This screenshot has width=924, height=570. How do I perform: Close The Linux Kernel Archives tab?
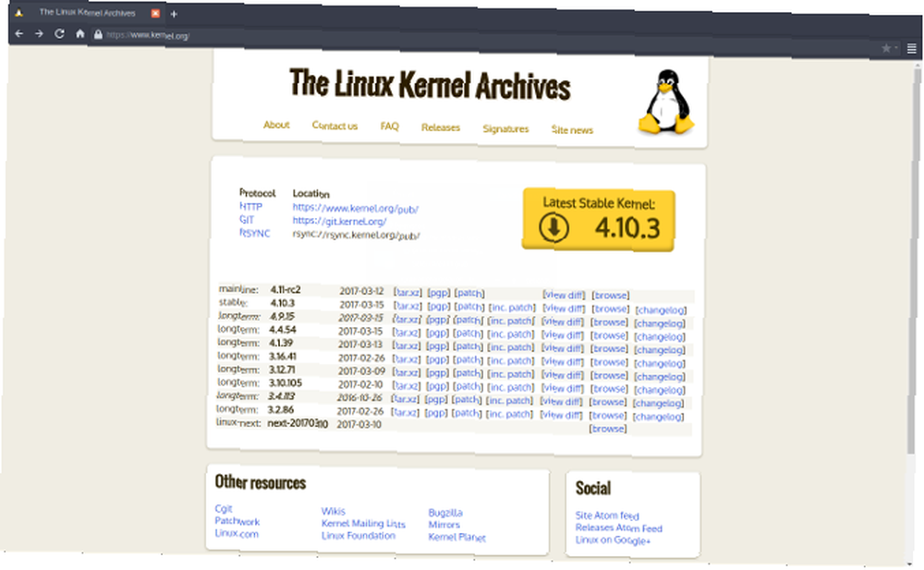click(x=155, y=13)
